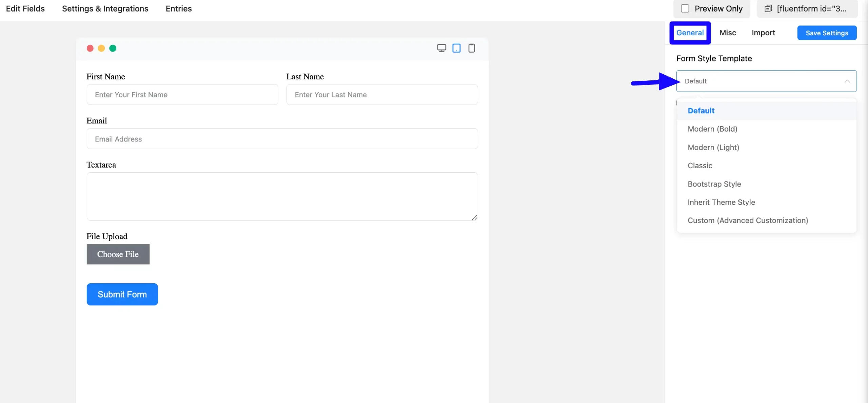Click the yellow window dot
This screenshot has height=403, width=868.
tap(101, 48)
